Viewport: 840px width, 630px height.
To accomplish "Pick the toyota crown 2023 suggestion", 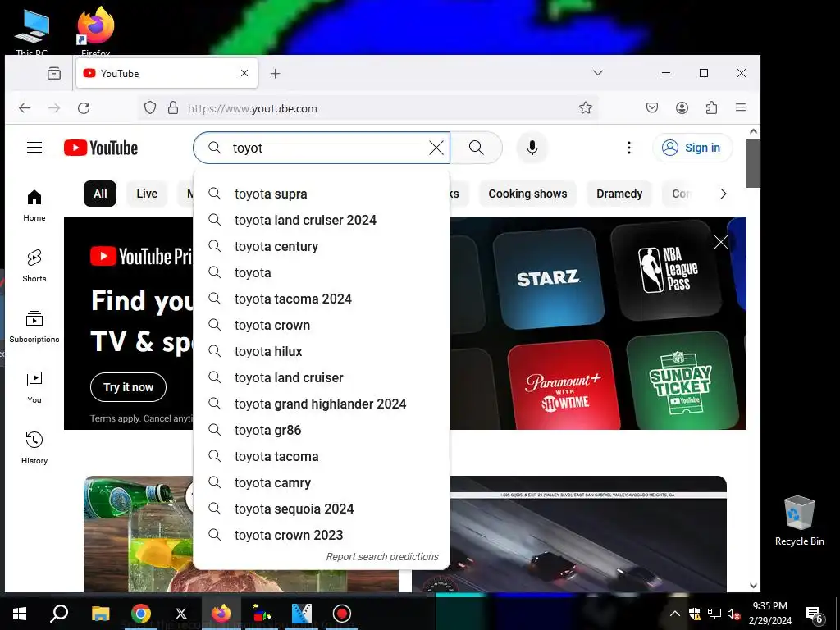I will [322, 535].
